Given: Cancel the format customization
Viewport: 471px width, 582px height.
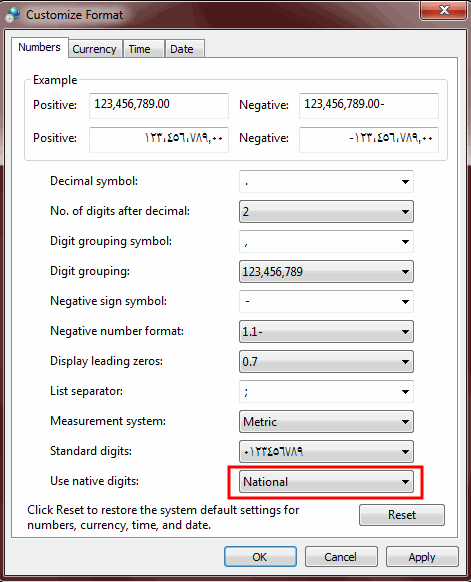Looking at the screenshot, I should [341, 557].
